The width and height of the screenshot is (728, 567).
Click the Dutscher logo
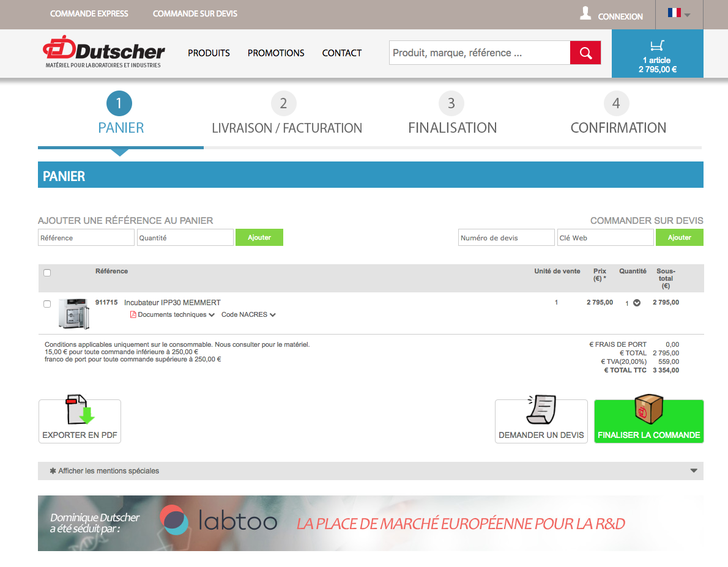point(103,51)
